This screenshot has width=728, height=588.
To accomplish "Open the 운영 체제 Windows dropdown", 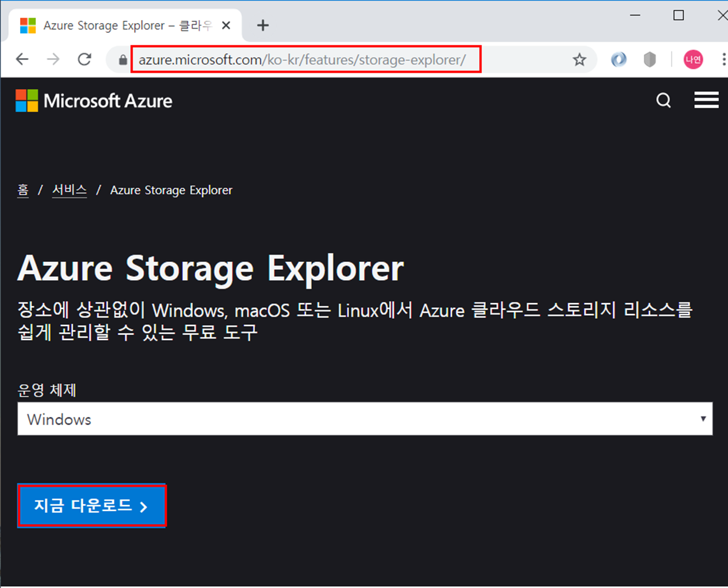I will click(x=365, y=419).
